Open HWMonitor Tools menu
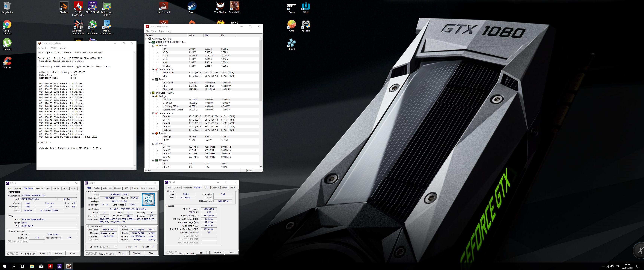644x270 pixels. pyautogui.click(x=161, y=31)
